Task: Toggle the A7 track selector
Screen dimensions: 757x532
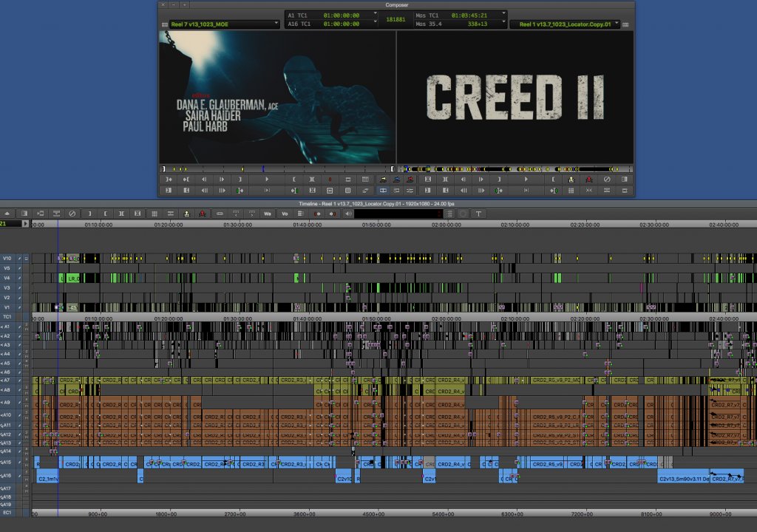Action: [7, 381]
